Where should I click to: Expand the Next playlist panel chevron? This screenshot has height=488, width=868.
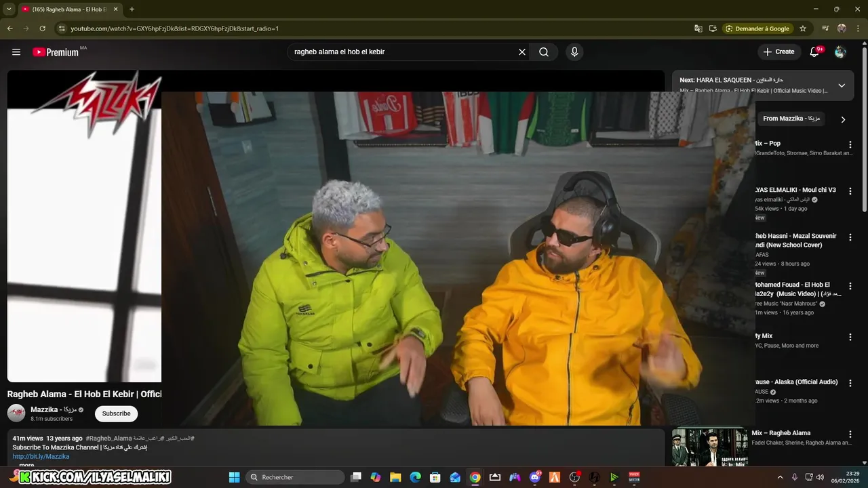tap(842, 86)
